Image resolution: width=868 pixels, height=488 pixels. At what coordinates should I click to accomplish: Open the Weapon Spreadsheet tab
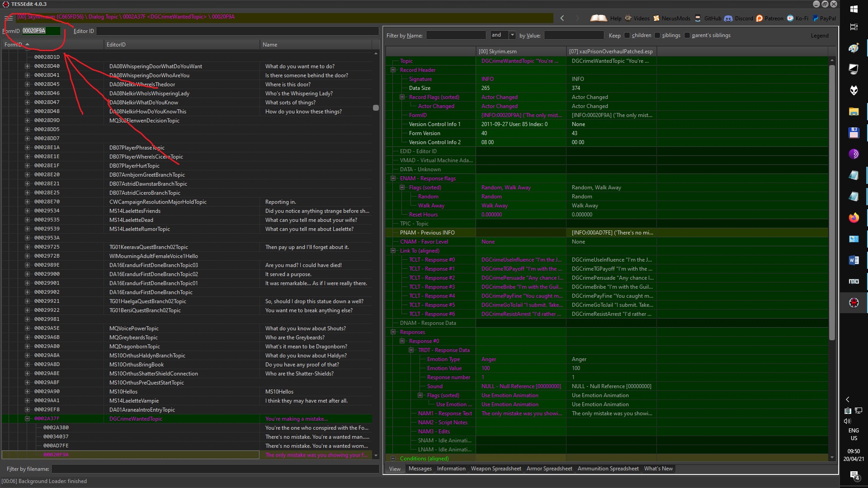pos(496,469)
